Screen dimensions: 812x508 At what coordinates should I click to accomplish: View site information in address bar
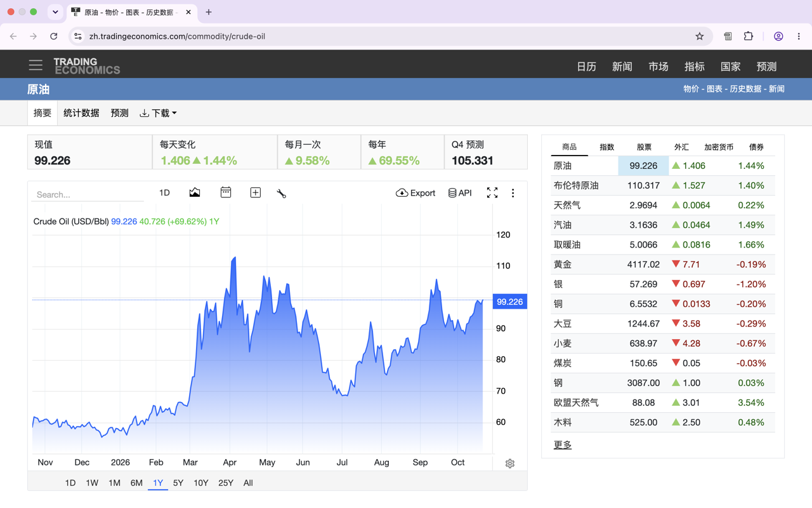tap(78, 36)
